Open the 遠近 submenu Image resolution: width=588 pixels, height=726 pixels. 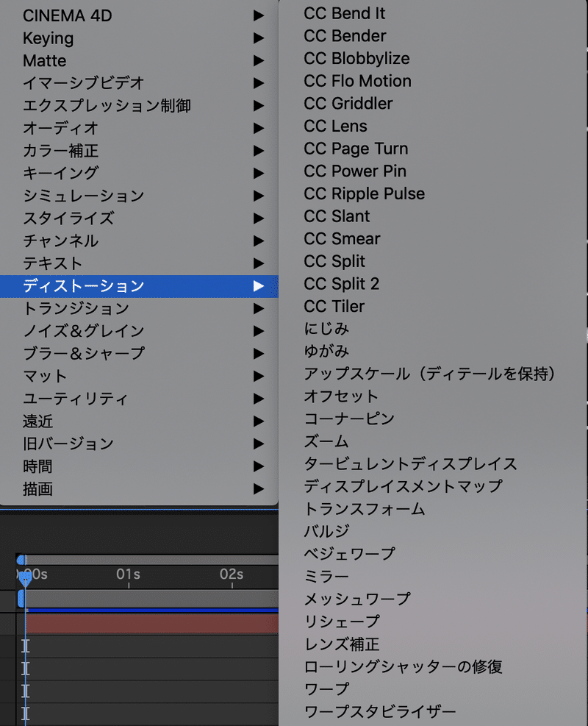click(x=139, y=421)
